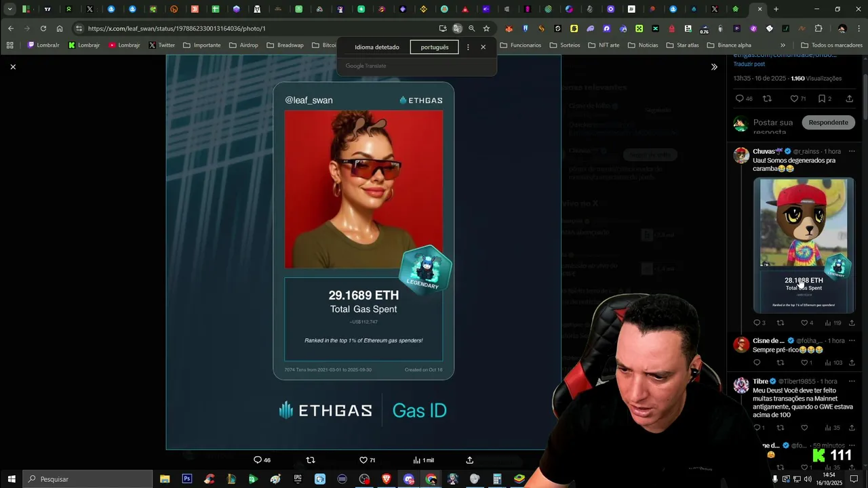This screenshot has width=868, height=488.
Task: Close the photo viewer with the X icon
Action: point(13,66)
